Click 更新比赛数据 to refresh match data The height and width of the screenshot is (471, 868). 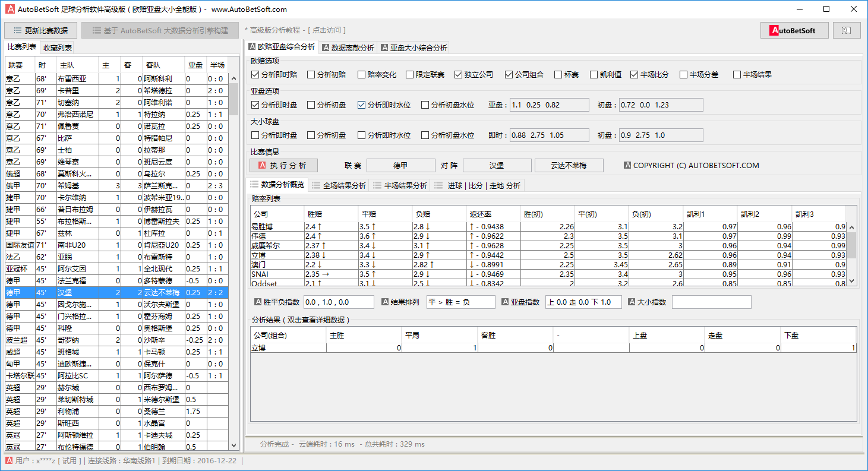click(40, 30)
